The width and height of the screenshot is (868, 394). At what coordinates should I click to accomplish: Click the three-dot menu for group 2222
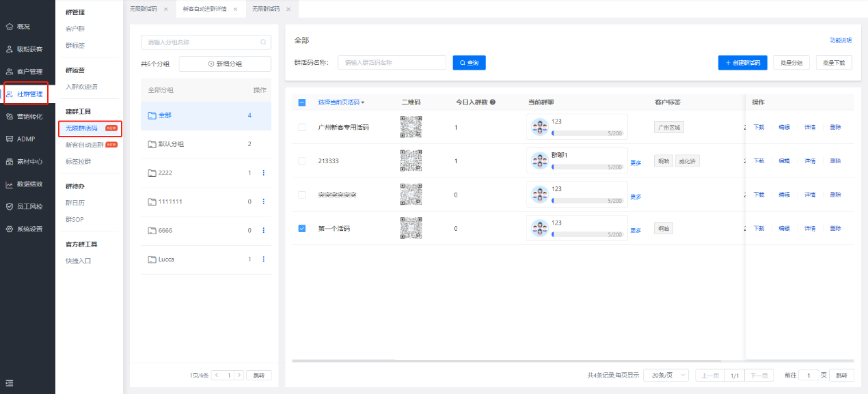click(x=264, y=173)
